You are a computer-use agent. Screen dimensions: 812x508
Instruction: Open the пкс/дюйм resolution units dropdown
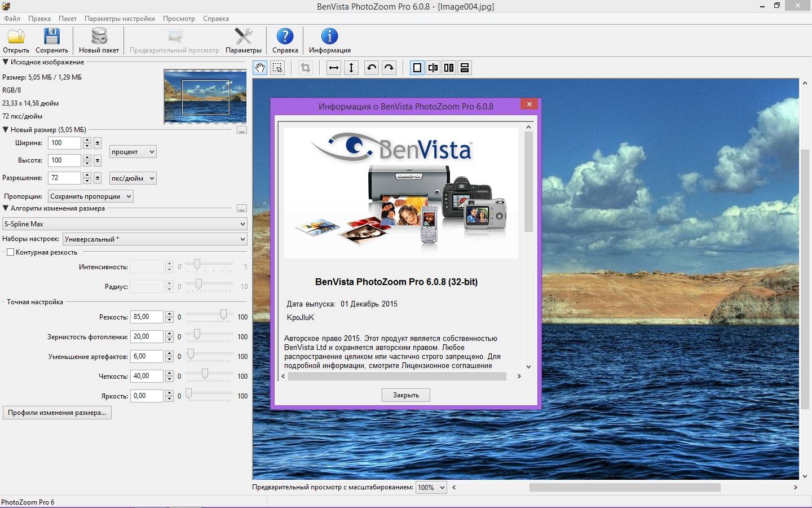(133, 178)
